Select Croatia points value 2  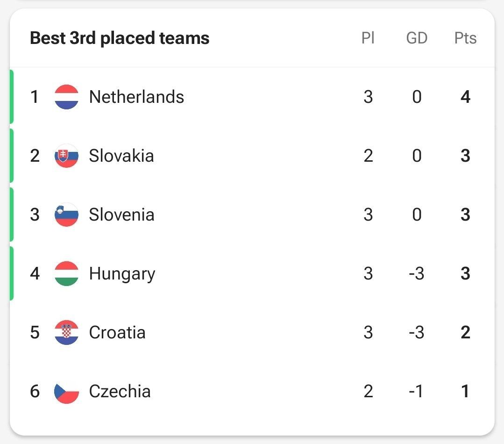[x=465, y=332]
